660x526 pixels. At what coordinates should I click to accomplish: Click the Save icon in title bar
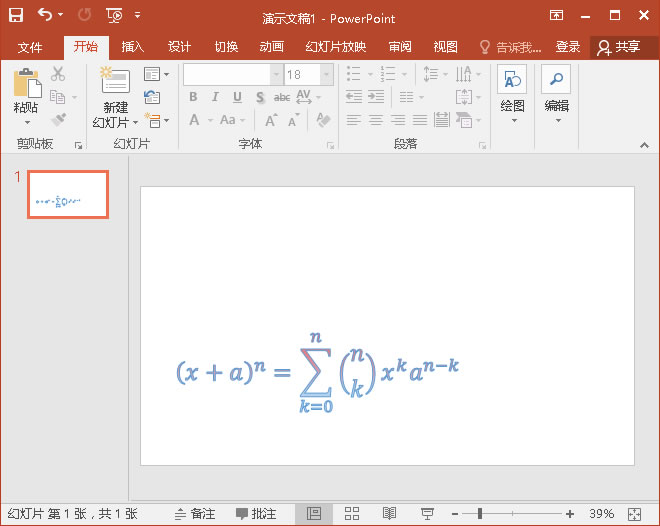coord(17,15)
